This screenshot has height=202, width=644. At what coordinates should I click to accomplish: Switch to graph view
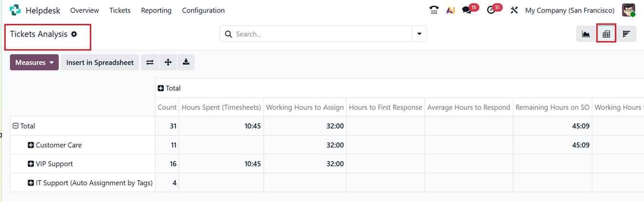click(586, 34)
